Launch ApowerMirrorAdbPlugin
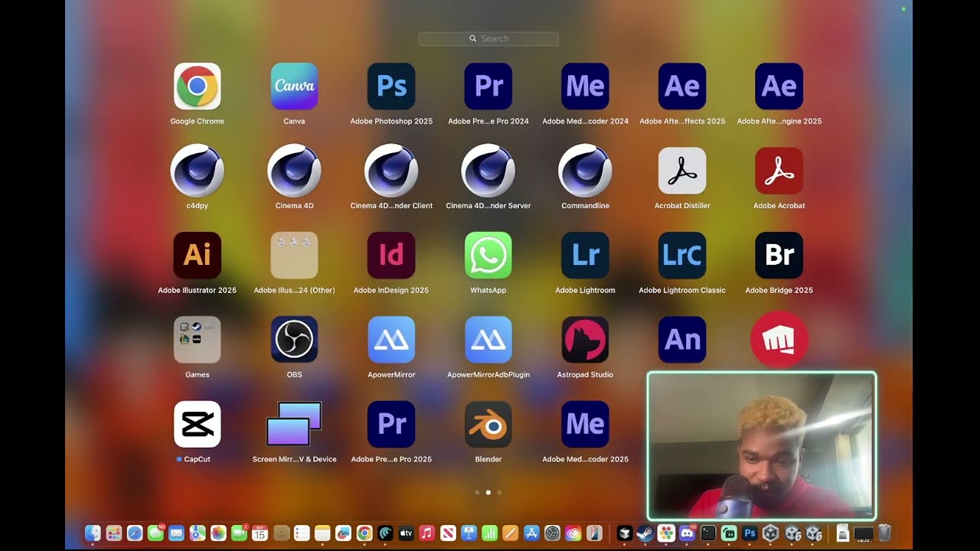980x551 pixels. tap(488, 340)
